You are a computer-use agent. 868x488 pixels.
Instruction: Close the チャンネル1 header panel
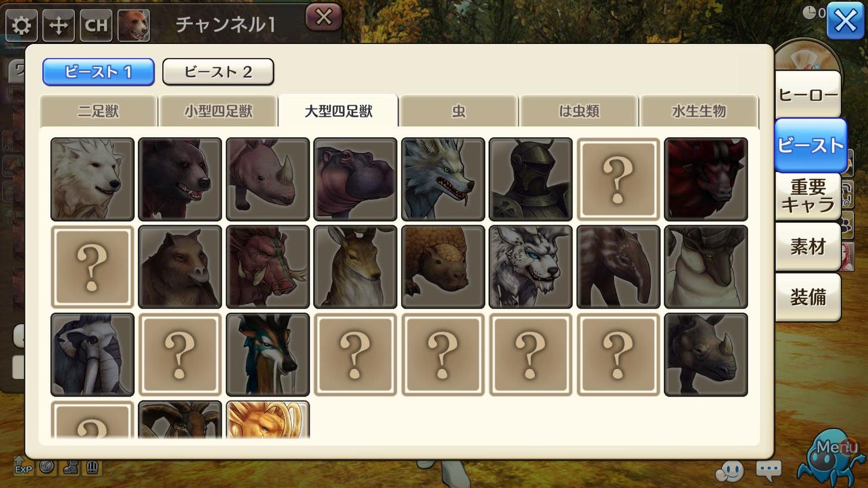[323, 17]
